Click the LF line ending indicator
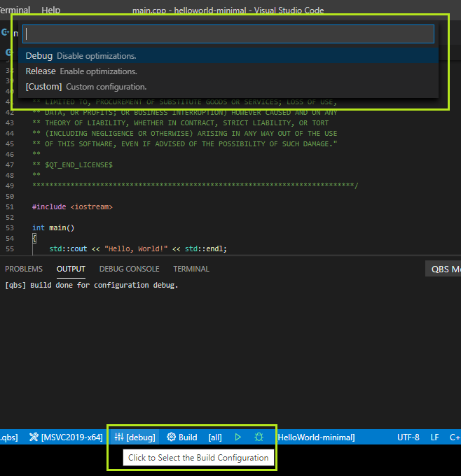Screen dimensions: 461x476 pos(434,437)
